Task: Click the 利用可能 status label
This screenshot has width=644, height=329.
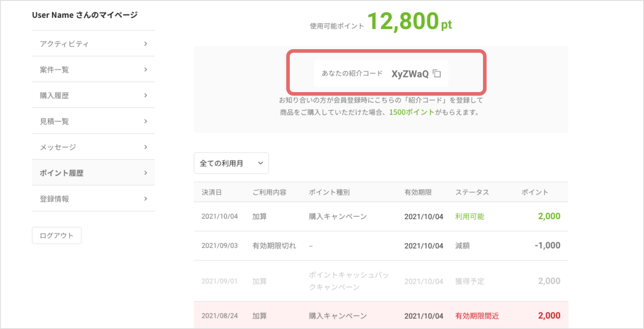Action: coord(469,216)
